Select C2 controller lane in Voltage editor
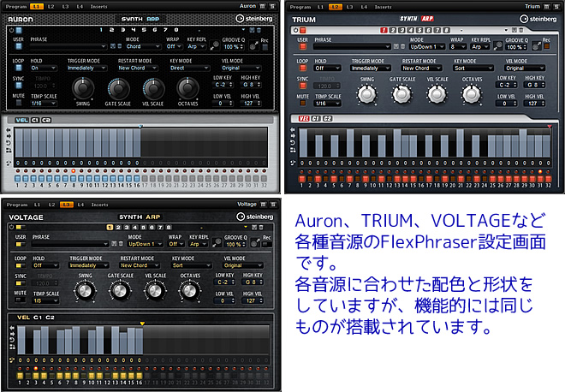 click(x=50, y=318)
